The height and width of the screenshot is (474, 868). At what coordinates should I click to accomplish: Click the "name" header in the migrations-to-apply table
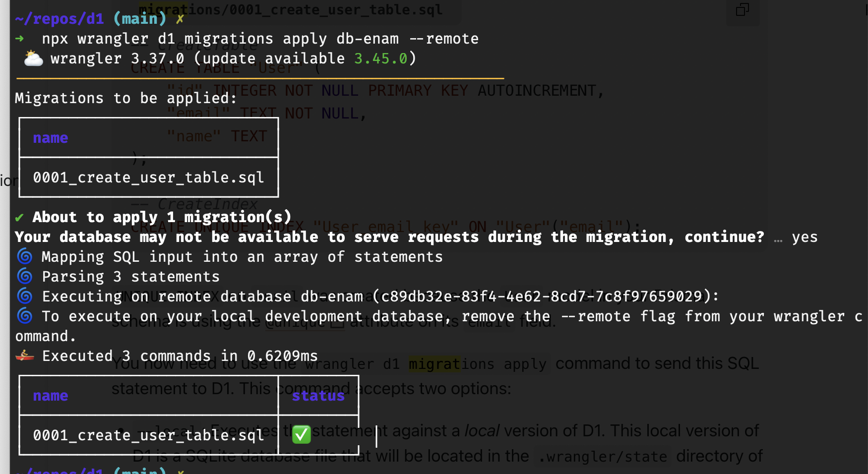50,138
